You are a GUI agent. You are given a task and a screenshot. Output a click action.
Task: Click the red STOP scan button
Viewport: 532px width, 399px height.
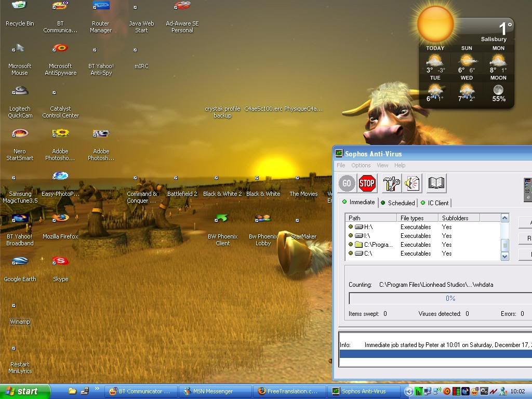pyautogui.click(x=367, y=183)
